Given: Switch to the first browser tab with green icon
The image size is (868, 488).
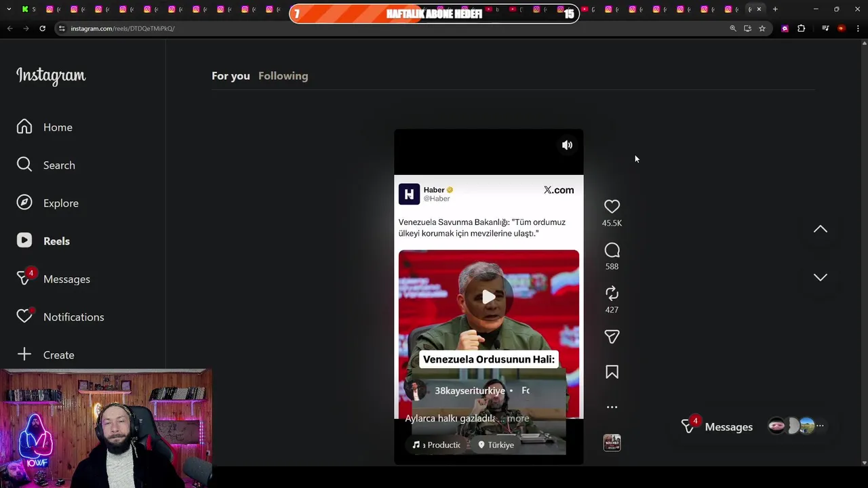Looking at the screenshot, I should [28, 9].
